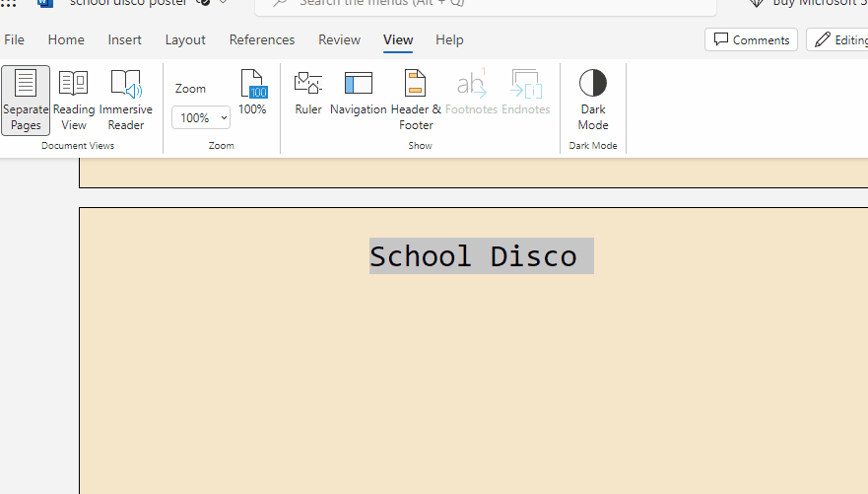Go to the References tab
868x494 pixels.
pos(262,39)
